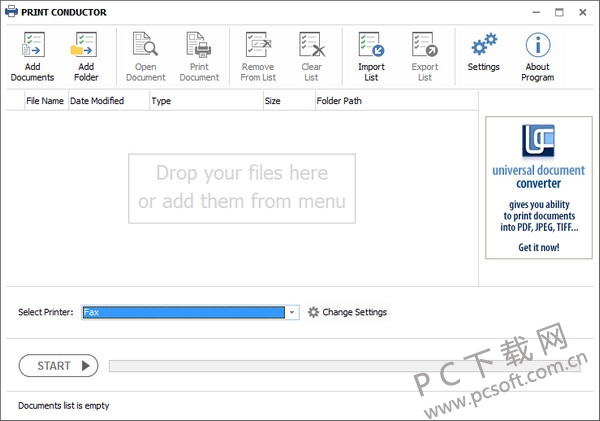Select the Open Document icon
This screenshot has height=421, width=600.
point(145,44)
